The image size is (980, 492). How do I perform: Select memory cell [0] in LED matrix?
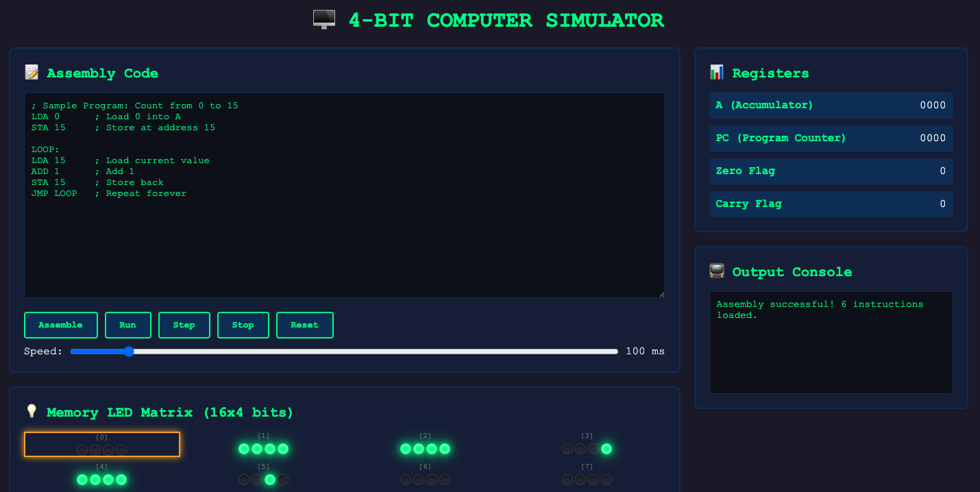[x=102, y=444]
